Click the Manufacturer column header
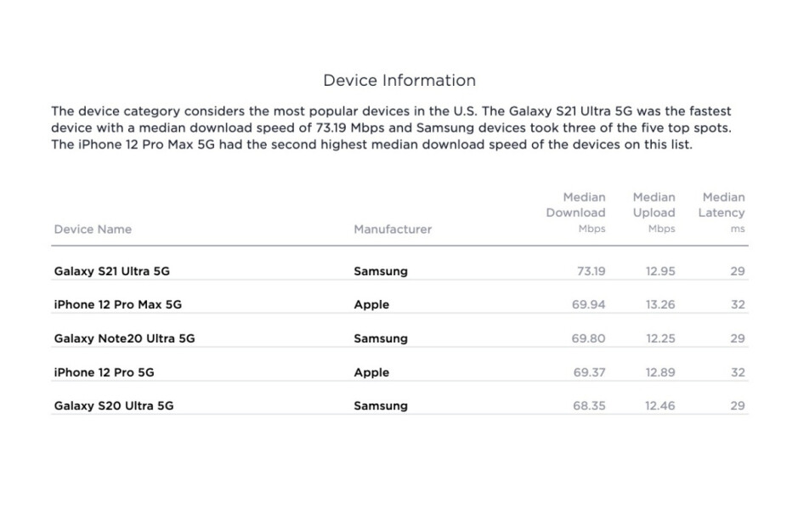Image resolution: width=798 pixels, height=532 pixels. [393, 229]
